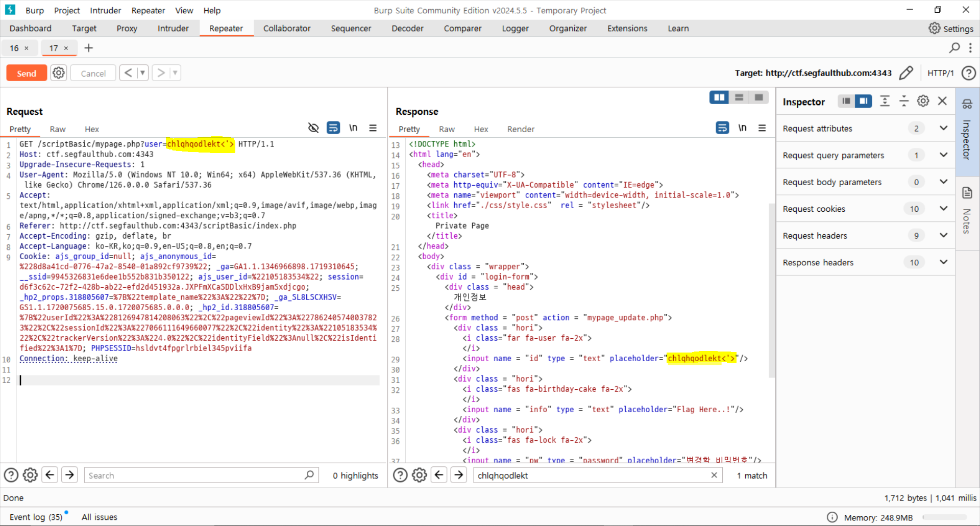Toggle word wrap in the Request panel

(333, 128)
